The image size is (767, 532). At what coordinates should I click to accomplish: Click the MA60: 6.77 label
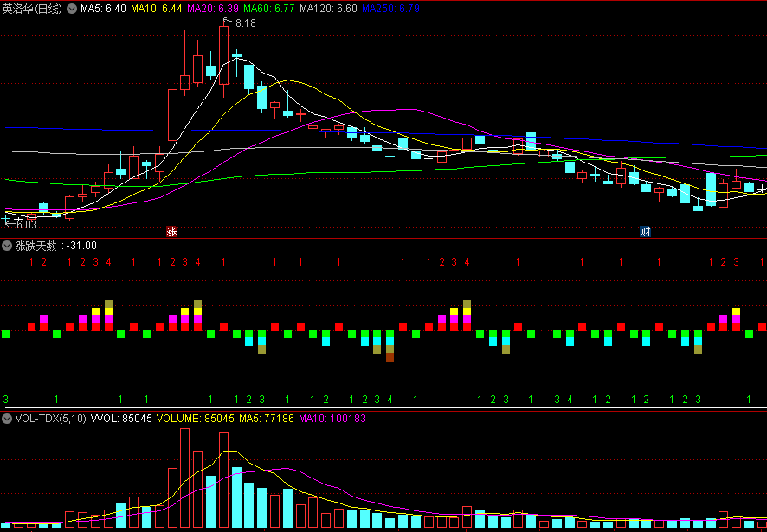[x=269, y=9]
